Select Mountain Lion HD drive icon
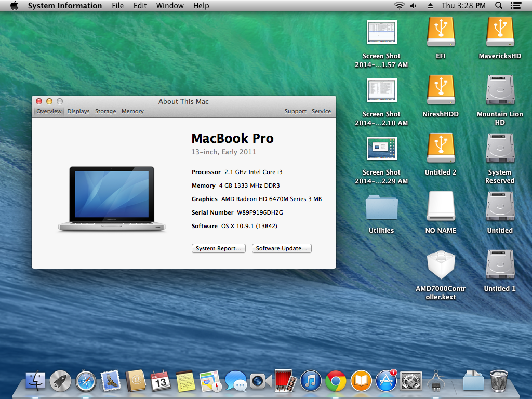 click(500, 90)
